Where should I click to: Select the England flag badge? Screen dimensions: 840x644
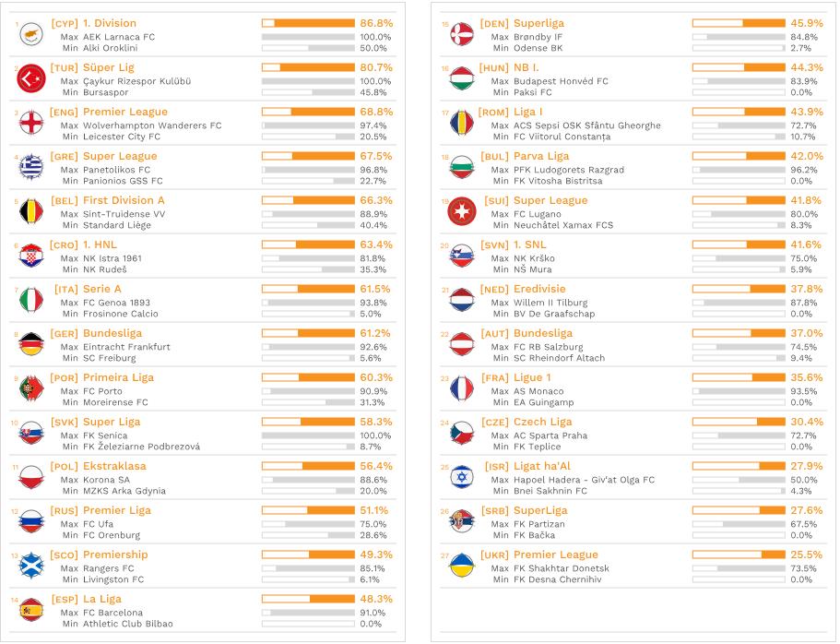(x=31, y=124)
